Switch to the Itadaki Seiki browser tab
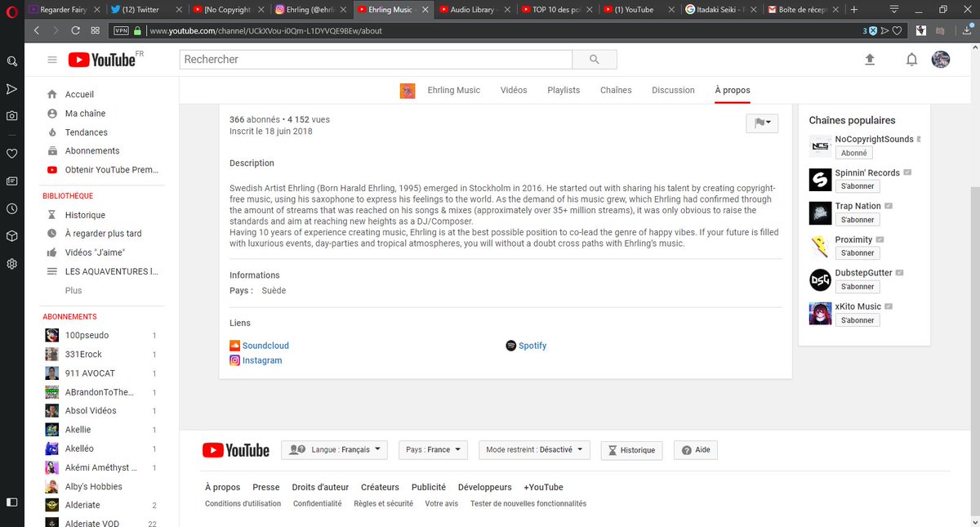Viewport: 980px width, 527px height. coord(721,10)
